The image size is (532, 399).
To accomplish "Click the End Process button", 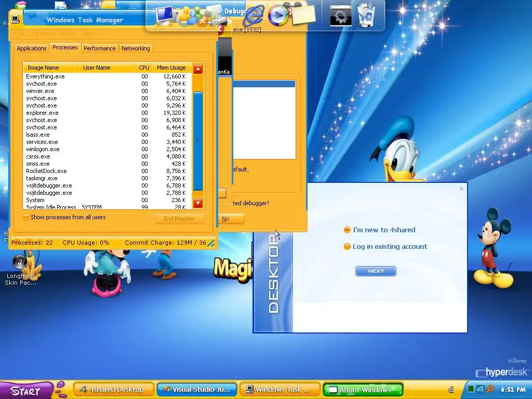I will 179,219.
